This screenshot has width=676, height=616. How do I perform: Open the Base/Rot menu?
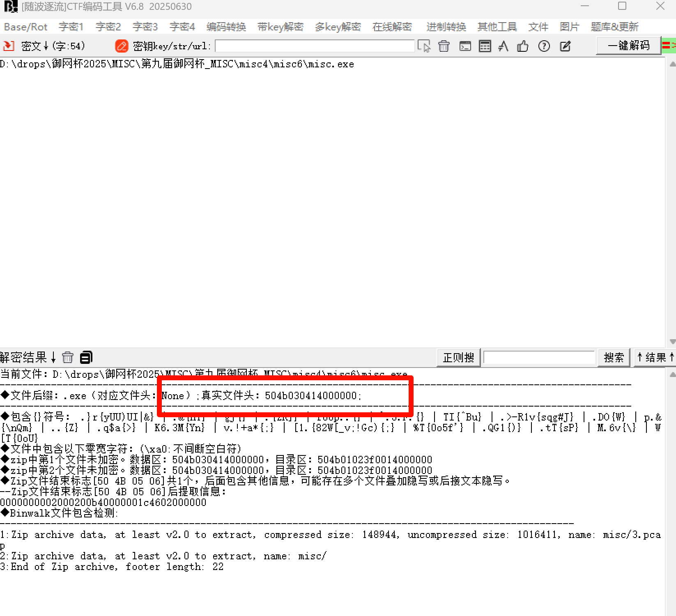26,27
